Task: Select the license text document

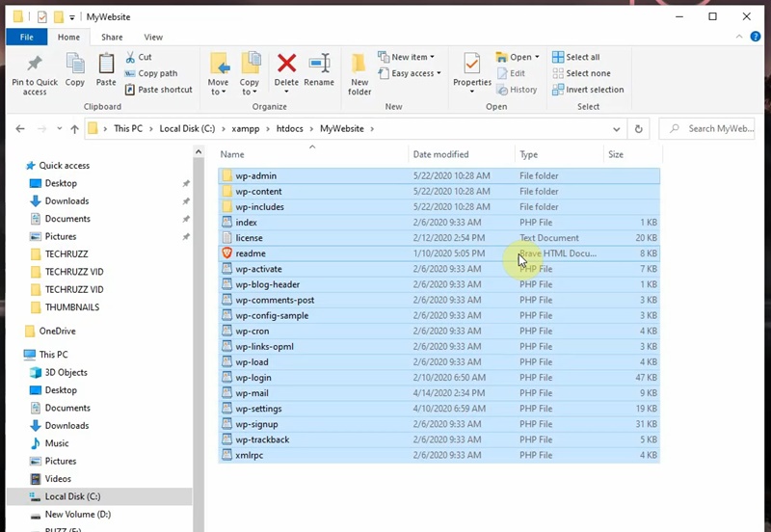Action: [x=439, y=238]
